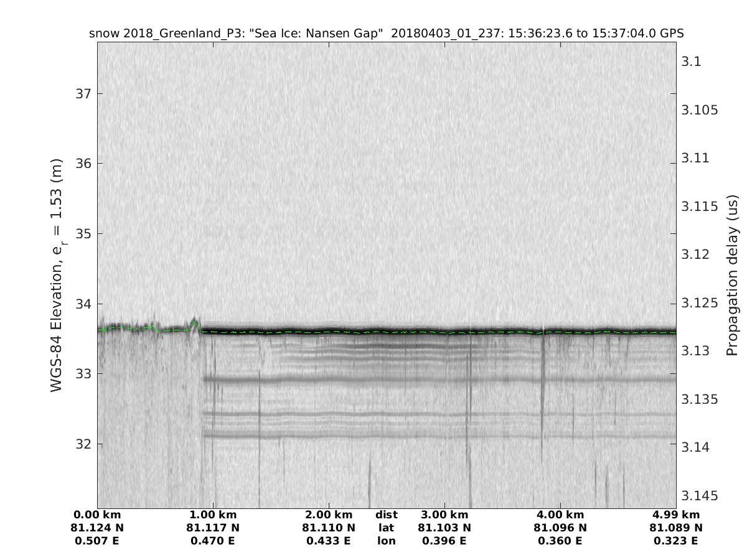Click the 3.145 propagation delay tick label

(700, 496)
